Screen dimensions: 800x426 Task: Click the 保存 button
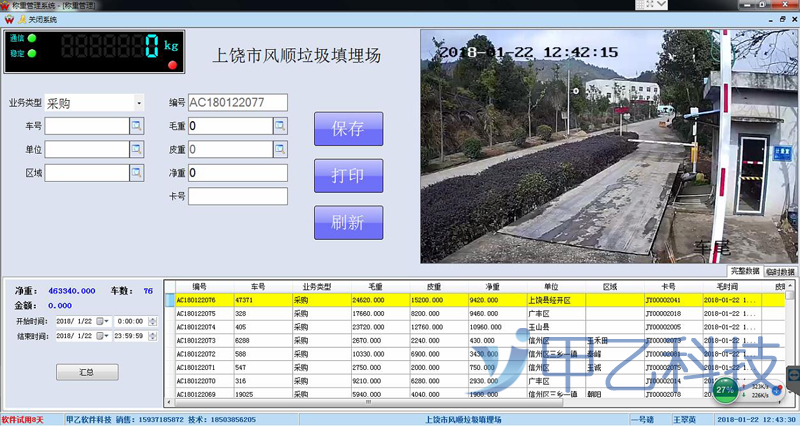pos(348,129)
